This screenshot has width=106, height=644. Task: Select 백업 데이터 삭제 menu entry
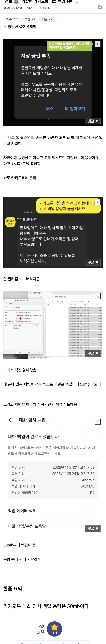tap(22, 510)
